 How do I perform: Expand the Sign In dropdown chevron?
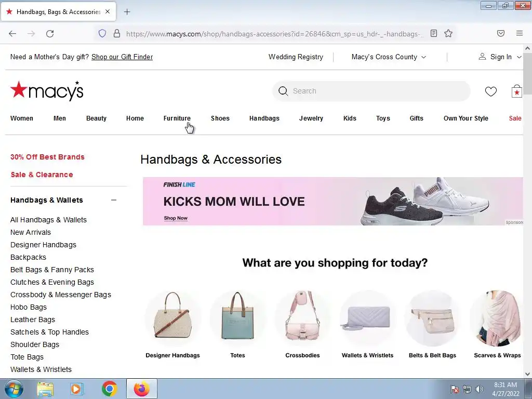tap(519, 57)
